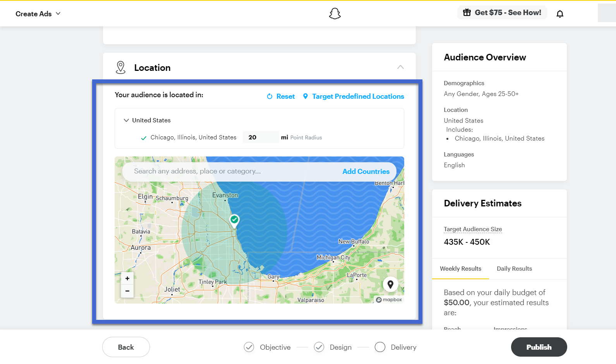This screenshot has height=364, width=616.
Task: Click the gift icon in promo banner
Action: click(x=467, y=12)
